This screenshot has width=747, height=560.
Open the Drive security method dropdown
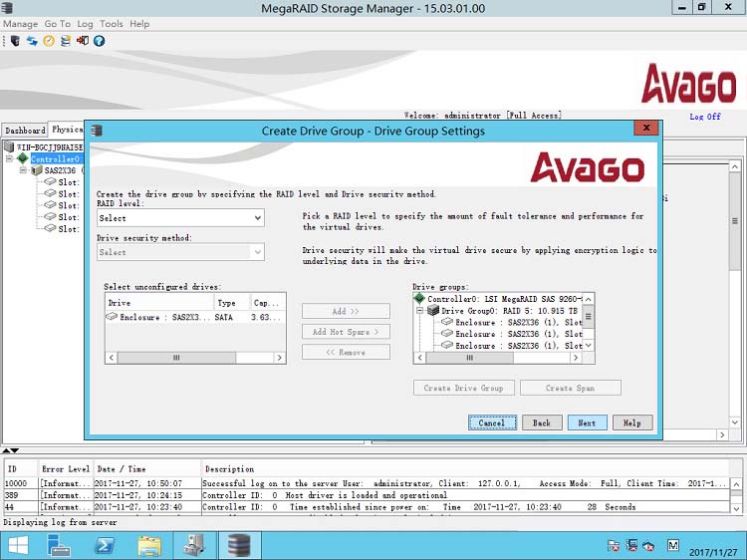[x=180, y=252]
